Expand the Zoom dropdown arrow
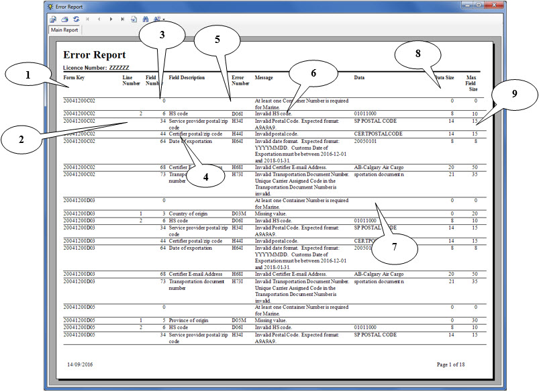 [x=164, y=19]
